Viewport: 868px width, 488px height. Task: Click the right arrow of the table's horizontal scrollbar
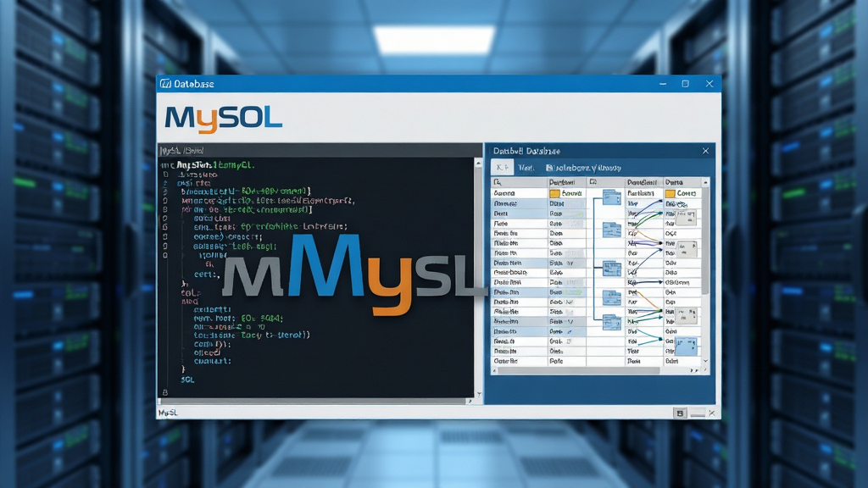(x=697, y=371)
